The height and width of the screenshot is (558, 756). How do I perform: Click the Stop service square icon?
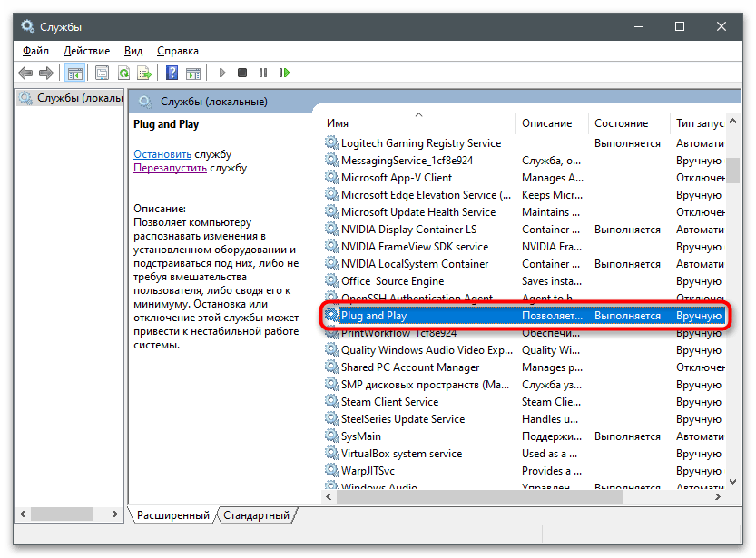pyautogui.click(x=242, y=73)
